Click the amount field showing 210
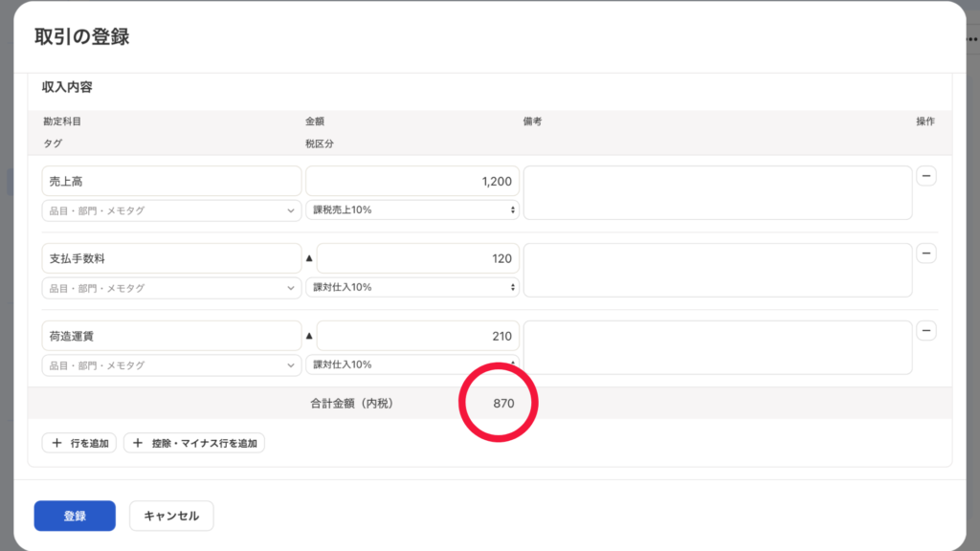 point(418,336)
